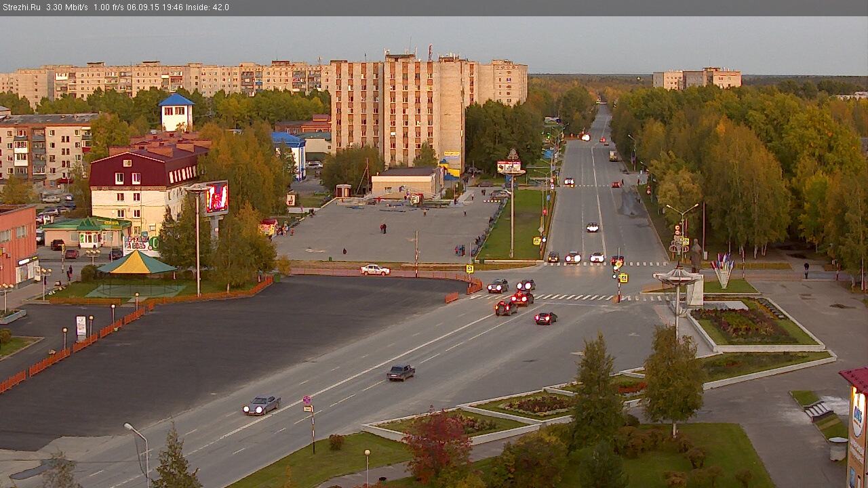Click the Strezhi.Ru overlay label

21,7
